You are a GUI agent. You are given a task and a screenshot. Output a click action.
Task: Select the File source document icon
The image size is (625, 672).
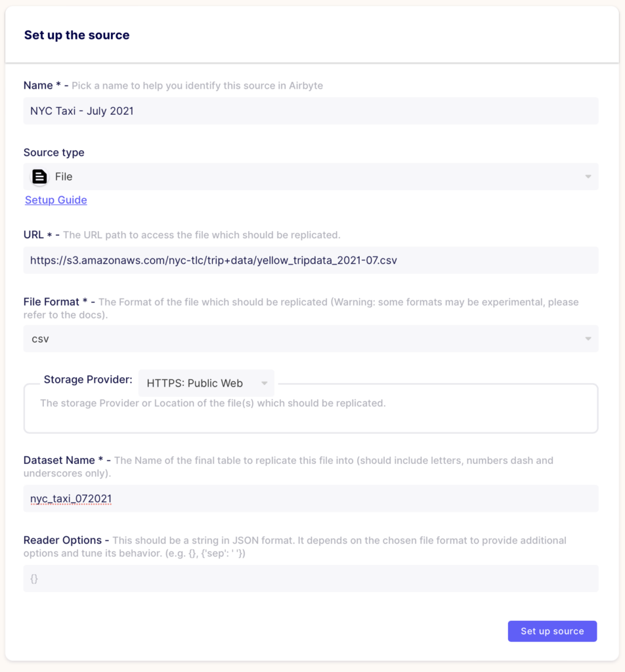point(37,177)
